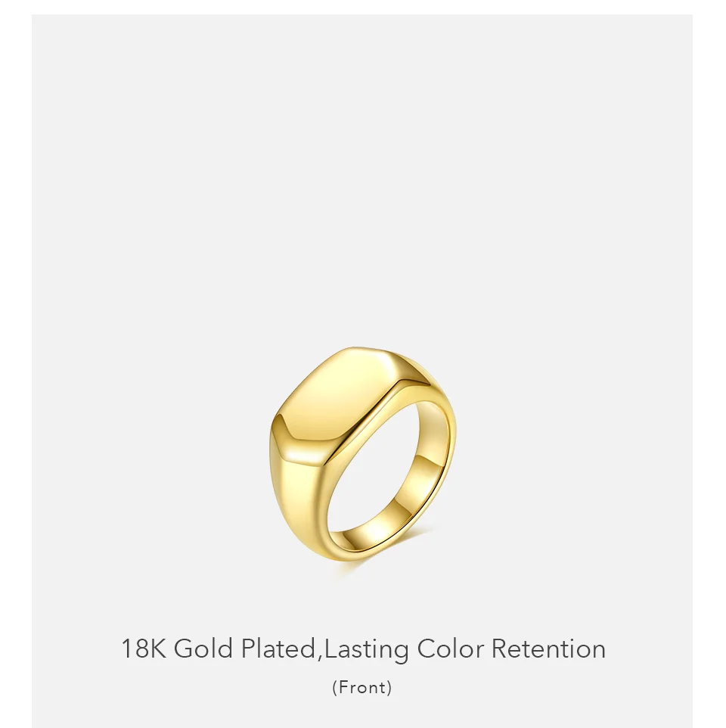Click the word 'Color' in the caption
This screenshot has height=728, width=726.
click(450, 648)
